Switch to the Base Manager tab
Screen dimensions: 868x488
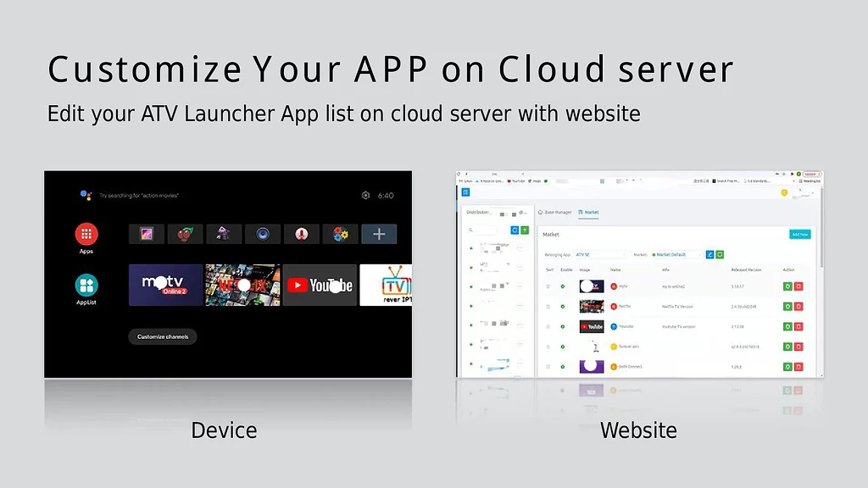[557, 212]
